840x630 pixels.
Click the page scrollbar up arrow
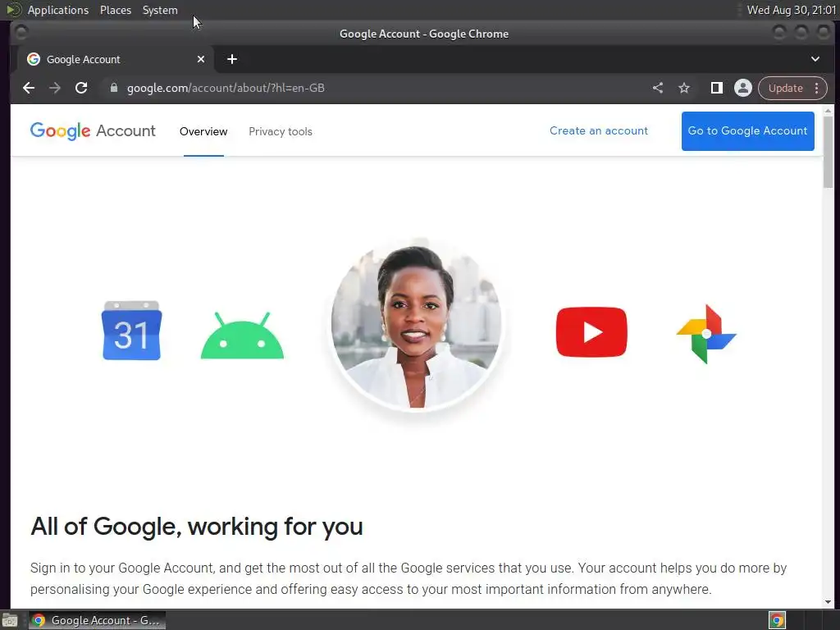click(829, 111)
